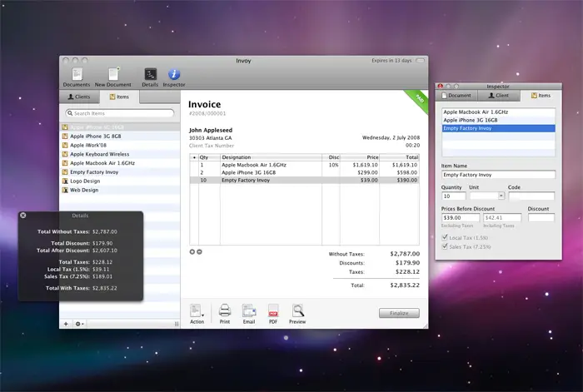
Task: Show the Details panel via toolbar
Action: (150, 75)
